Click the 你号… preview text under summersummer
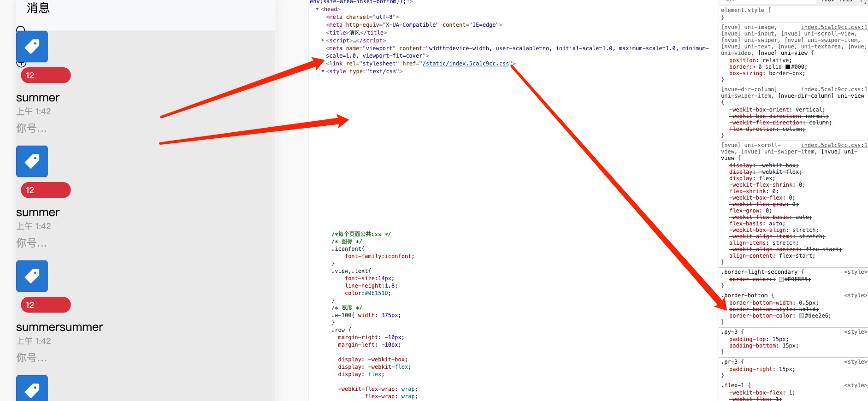868x401 pixels. [31, 358]
